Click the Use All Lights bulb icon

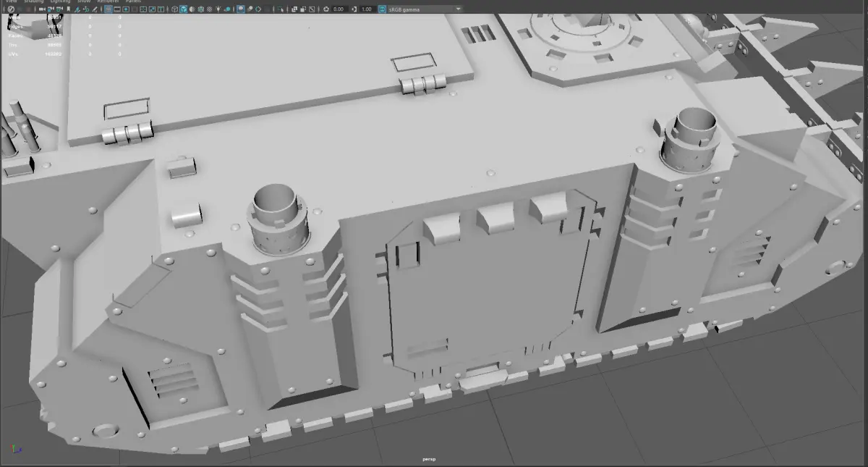click(218, 9)
